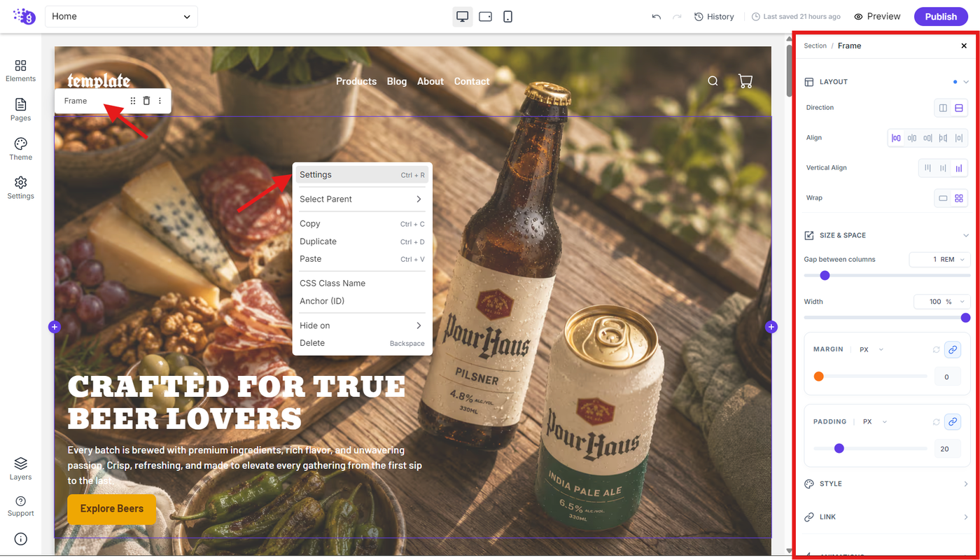Click the search magnifier icon on page
The width and height of the screenshot is (980, 560).
(713, 81)
